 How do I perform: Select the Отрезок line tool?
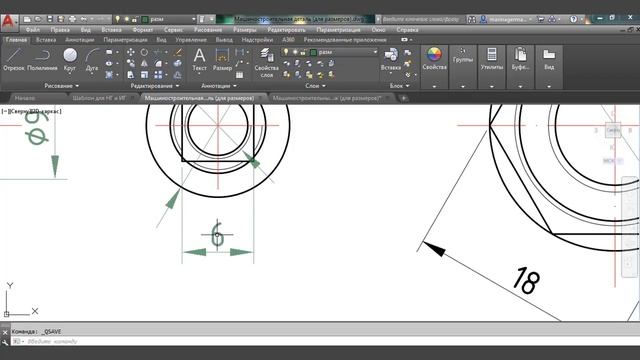(14, 60)
